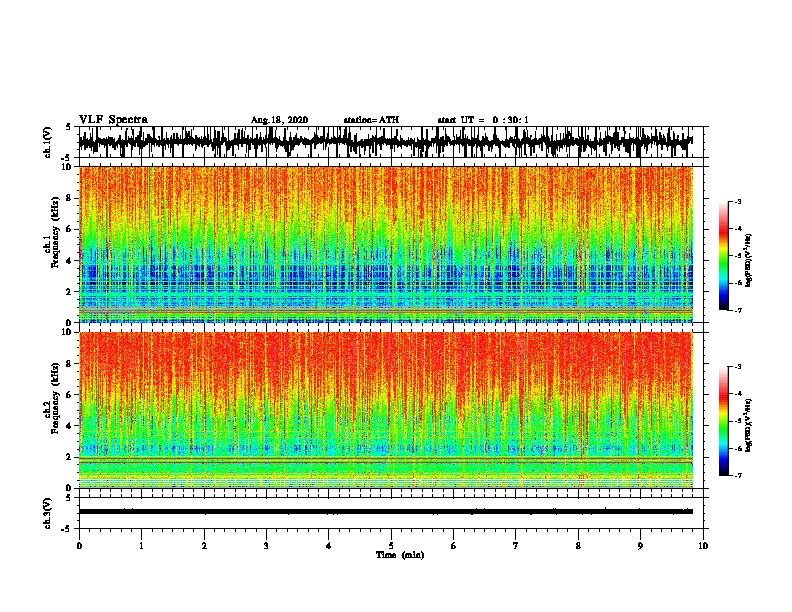Image resolution: width=792 pixels, height=612 pixels.
Task: Click the "10" kHz tick on ch.2 frequency axis
Action: [67, 332]
